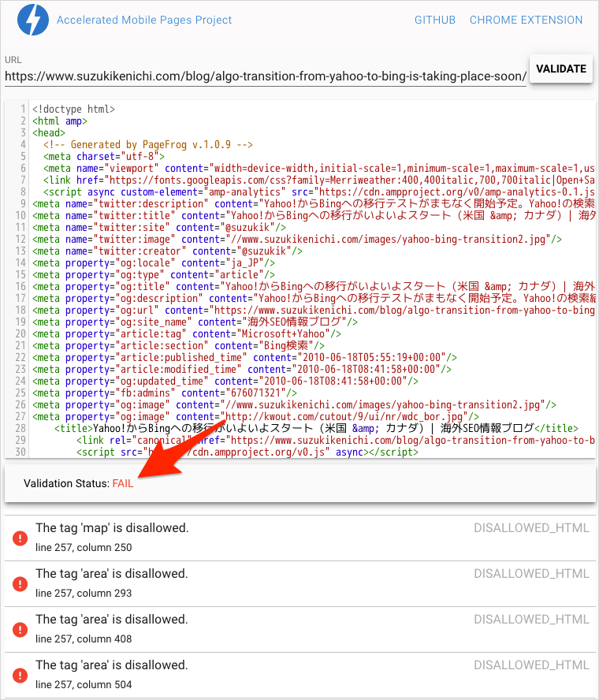Image resolution: width=599 pixels, height=700 pixels.
Task: Click the og:locale ja_JP line
Action: pos(154,263)
